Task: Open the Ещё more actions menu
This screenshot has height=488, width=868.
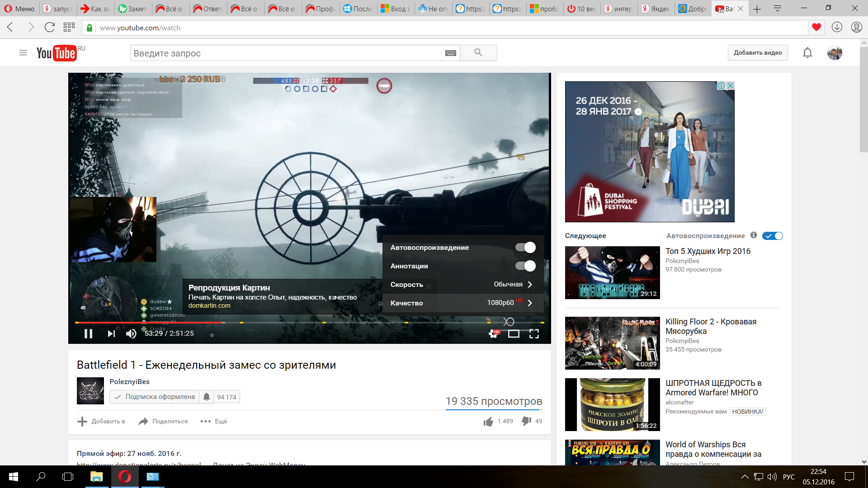Action: [214, 421]
